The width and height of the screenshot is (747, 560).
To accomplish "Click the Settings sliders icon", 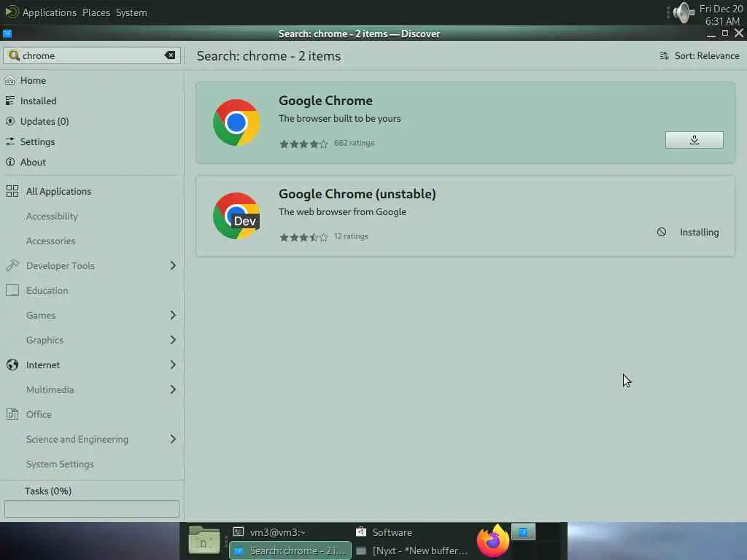I will pos(10,141).
